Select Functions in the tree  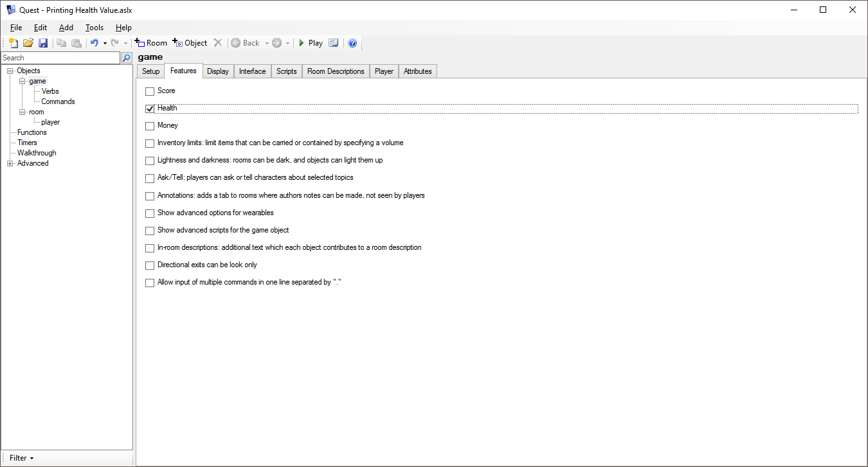tap(32, 132)
